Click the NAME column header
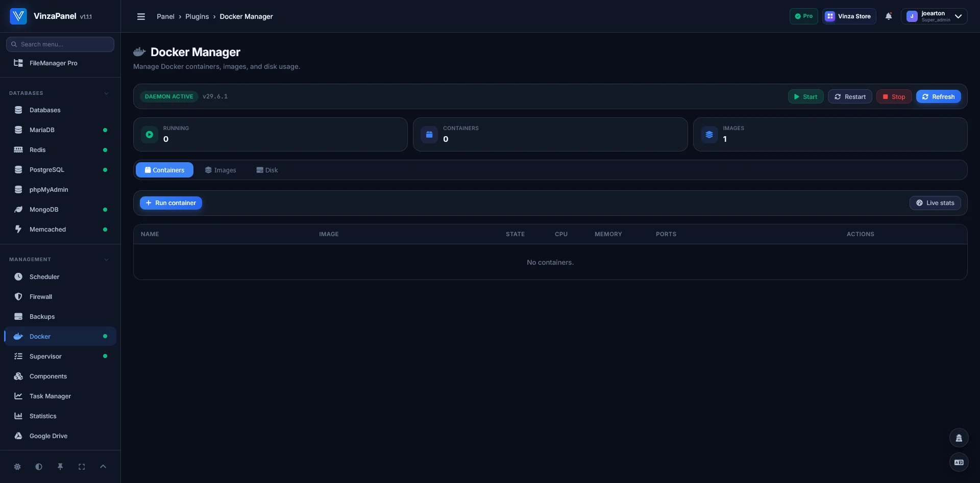980x483 pixels. click(150, 234)
